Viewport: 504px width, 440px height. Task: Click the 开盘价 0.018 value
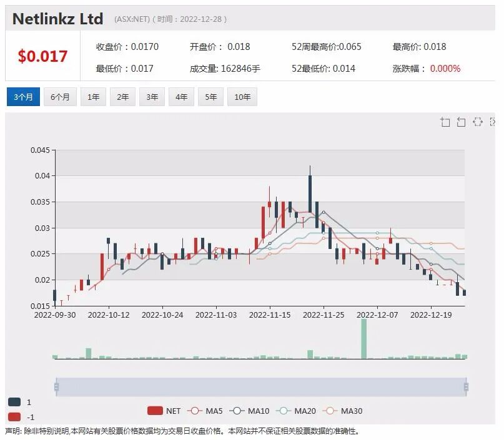coord(220,47)
